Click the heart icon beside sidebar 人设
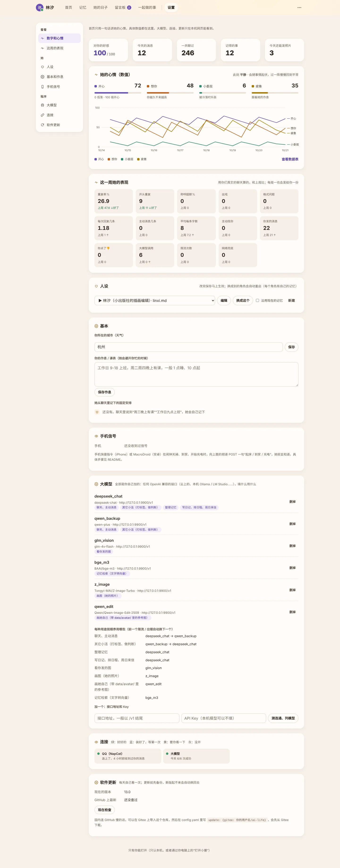 click(x=42, y=67)
